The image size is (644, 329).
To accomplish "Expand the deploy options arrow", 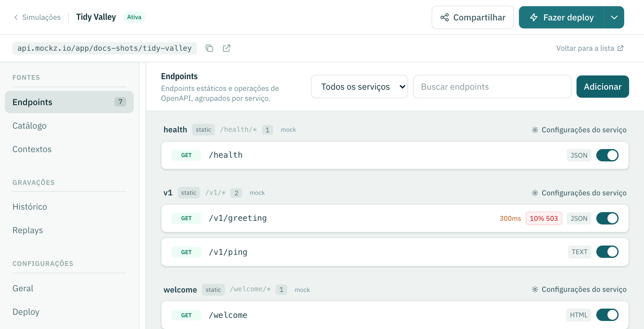I will (614, 17).
